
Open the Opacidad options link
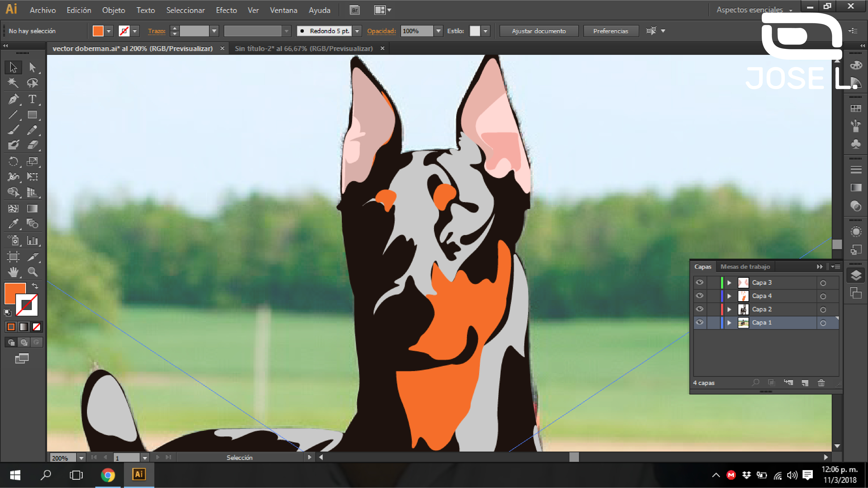click(x=381, y=31)
